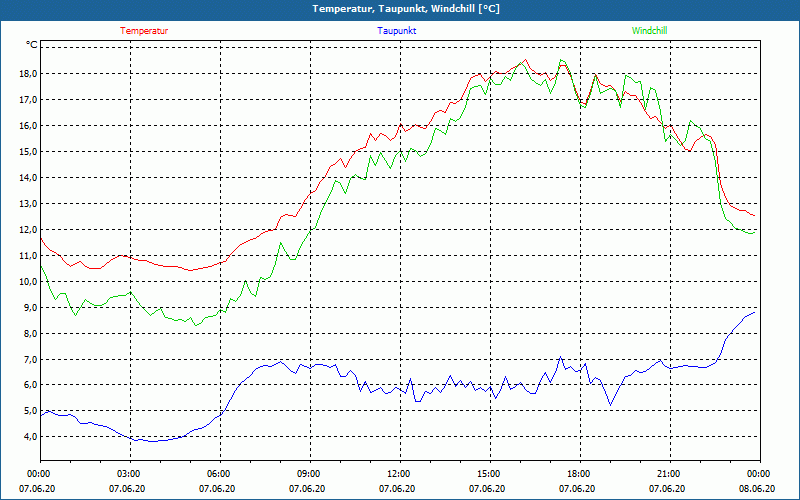Select the blue "Taupunkt" legend label

coord(396,31)
